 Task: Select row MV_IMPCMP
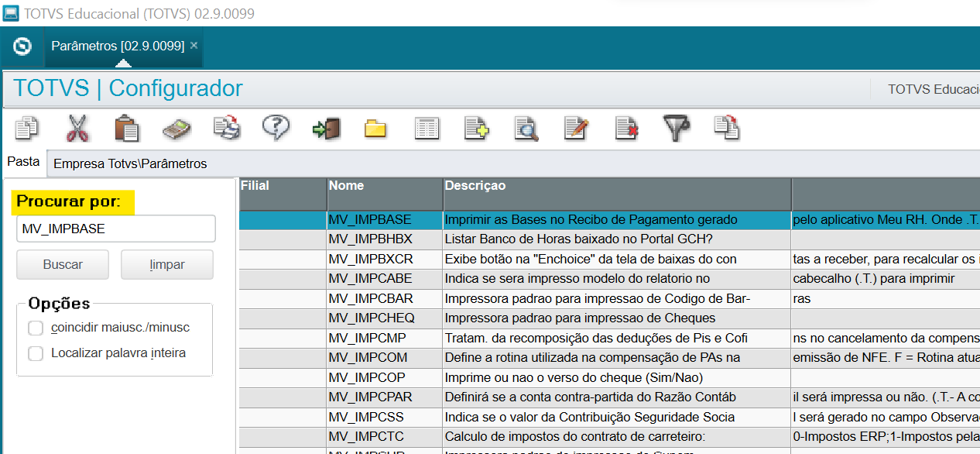click(x=609, y=338)
